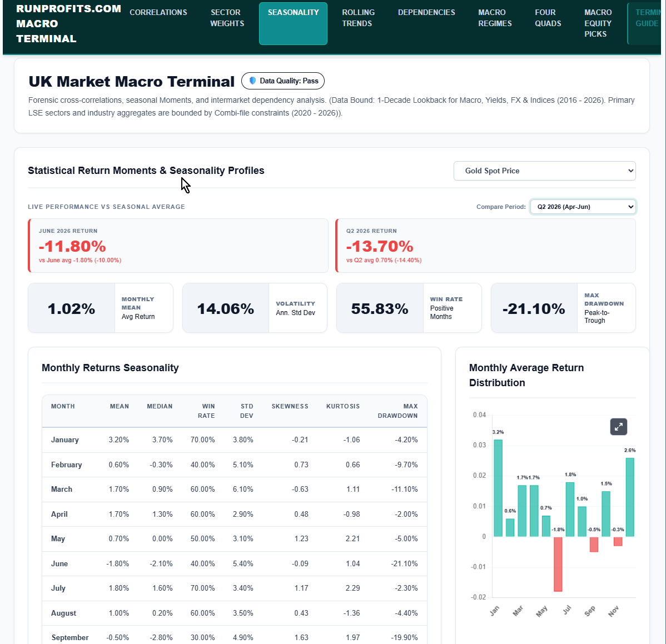The image size is (666, 644).
Task: Open the Compare Period Q2 2026 dropdown
Action: click(x=583, y=207)
